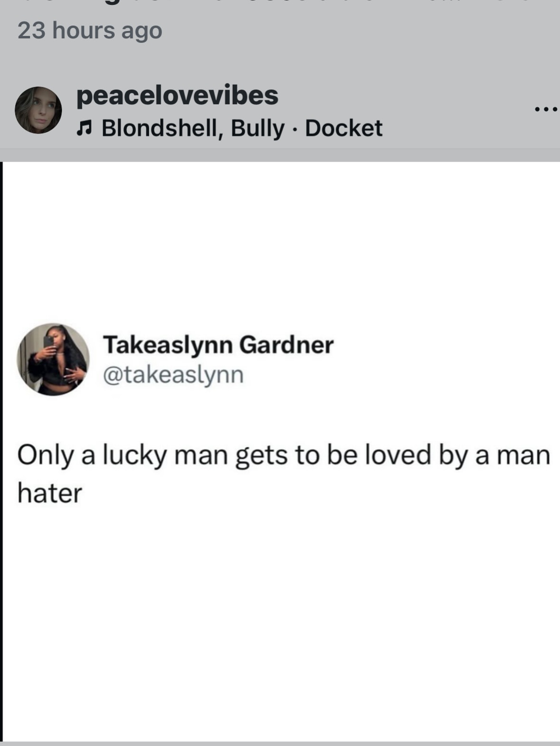The width and height of the screenshot is (560, 746).
Task: Tap the dot separator before Docket
Action: point(295,129)
